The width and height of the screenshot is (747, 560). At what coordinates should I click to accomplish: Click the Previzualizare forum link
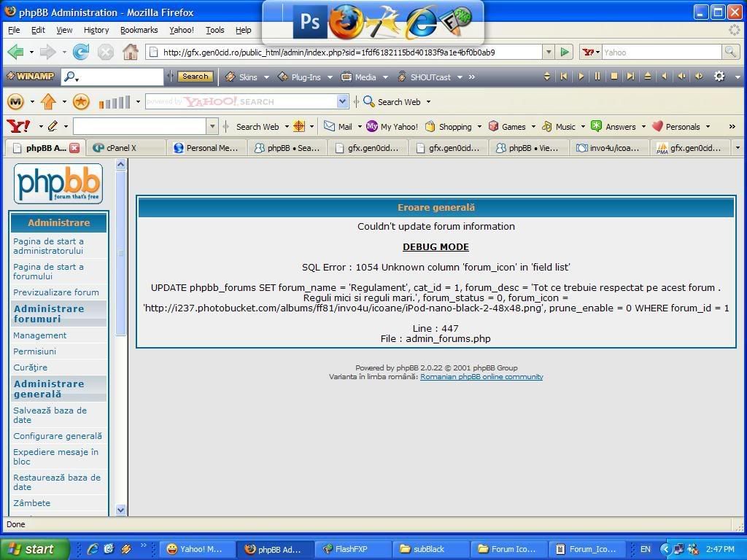click(x=56, y=292)
